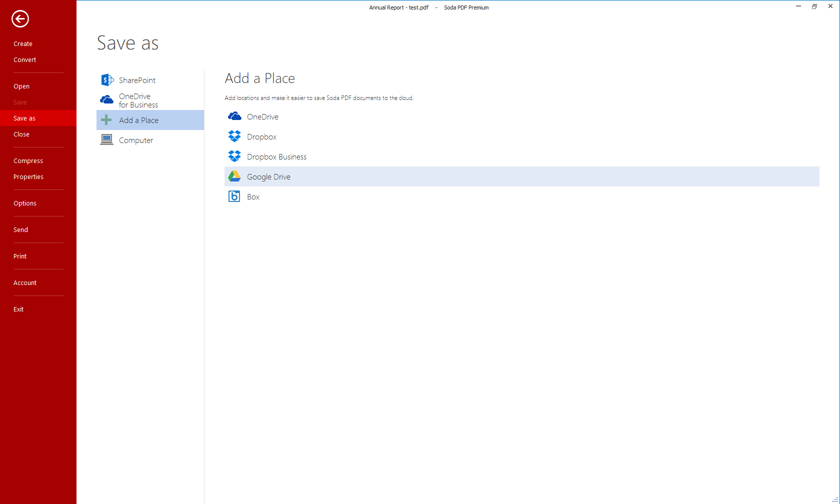Click the Dropbox Business icon
The height and width of the screenshot is (504, 840).
pyautogui.click(x=234, y=156)
